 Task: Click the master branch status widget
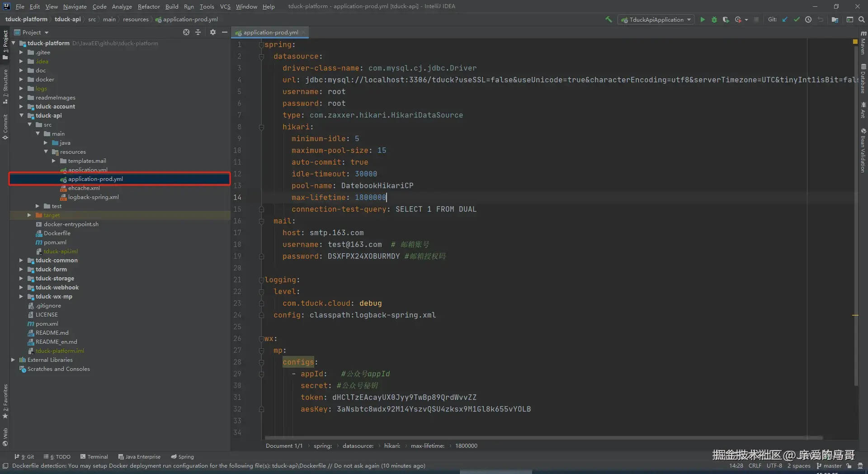point(829,465)
